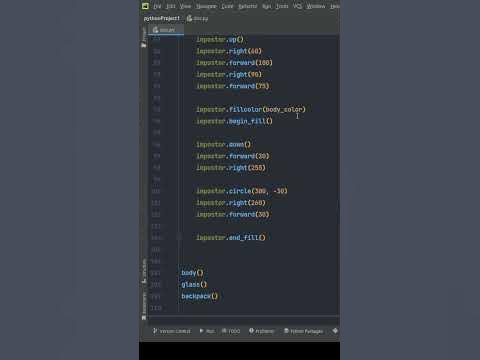Open the Problems tool window
Viewport: 480px width, 360px height.
pos(262,331)
